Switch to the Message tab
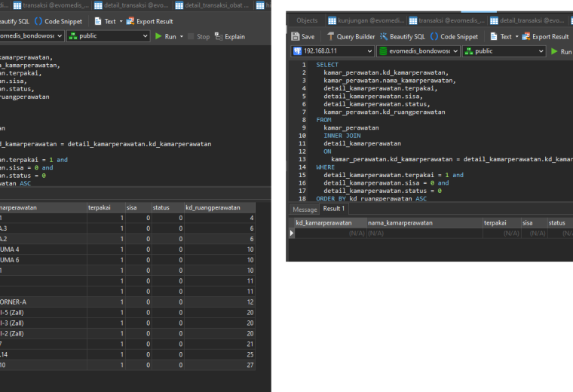The width and height of the screenshot is (573, 392). point(305,210)
